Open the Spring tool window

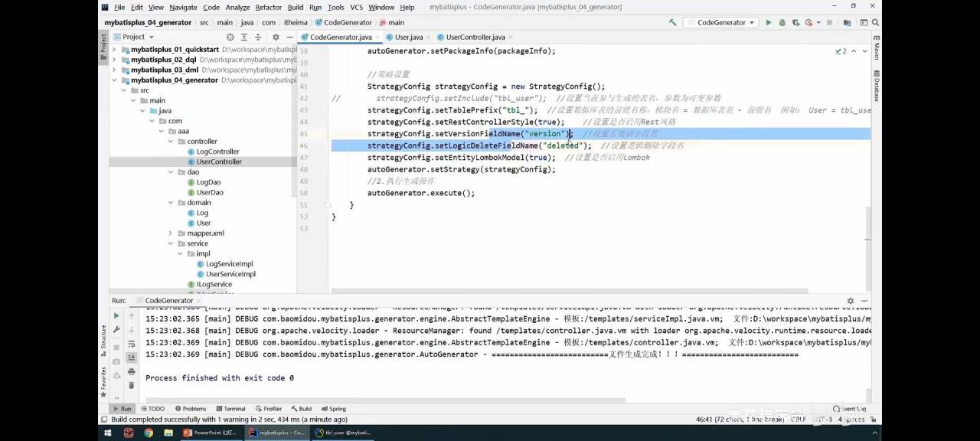click(334, 409)
